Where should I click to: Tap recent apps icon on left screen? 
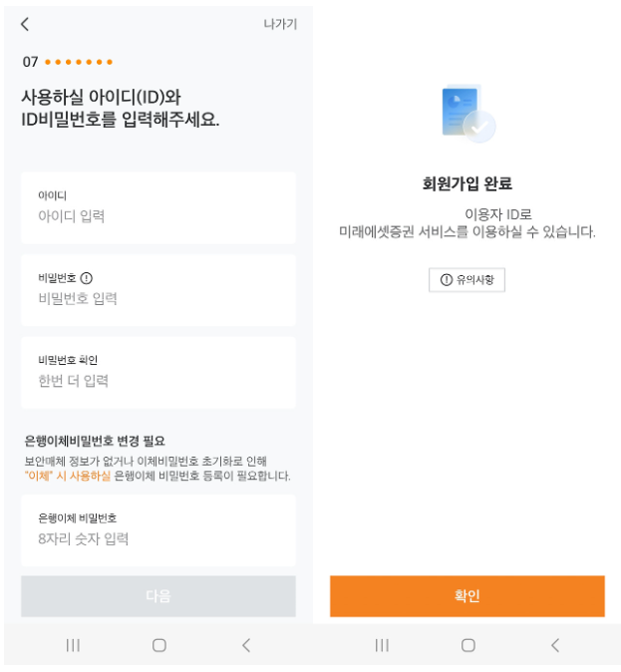(73, 645)
